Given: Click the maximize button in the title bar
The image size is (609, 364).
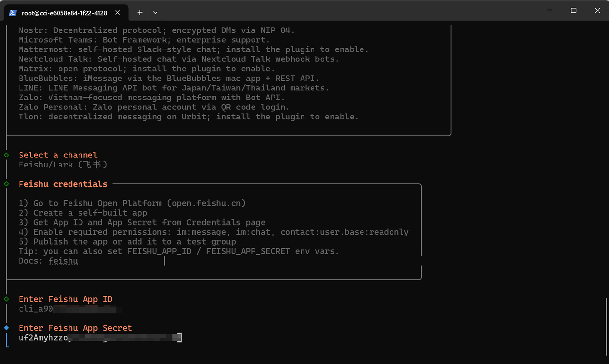Looking at the screenshot, I should click(x=573, y=10).
